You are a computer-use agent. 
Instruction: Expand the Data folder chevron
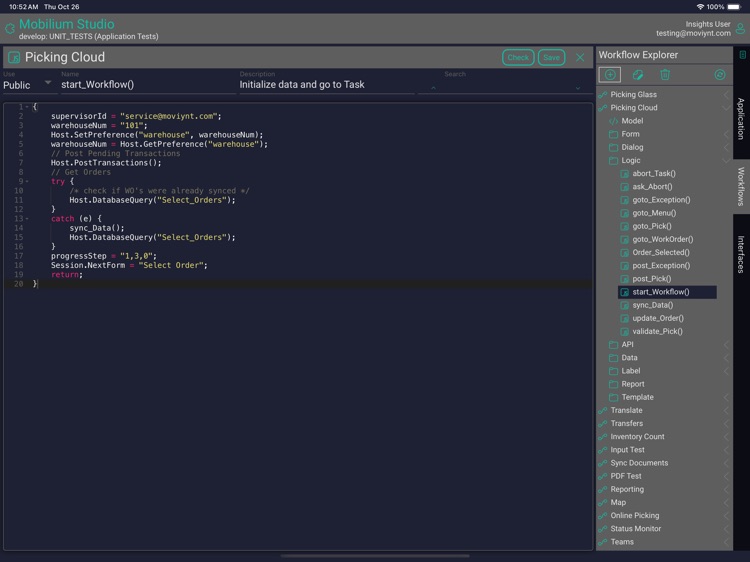coord(727,358)
